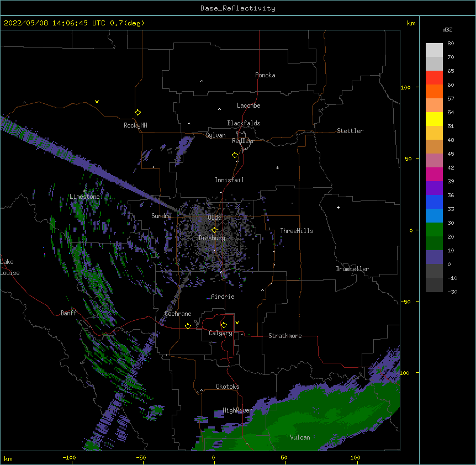Click the bright yellow 51-54 dBZ swatch

click(434, 119)
